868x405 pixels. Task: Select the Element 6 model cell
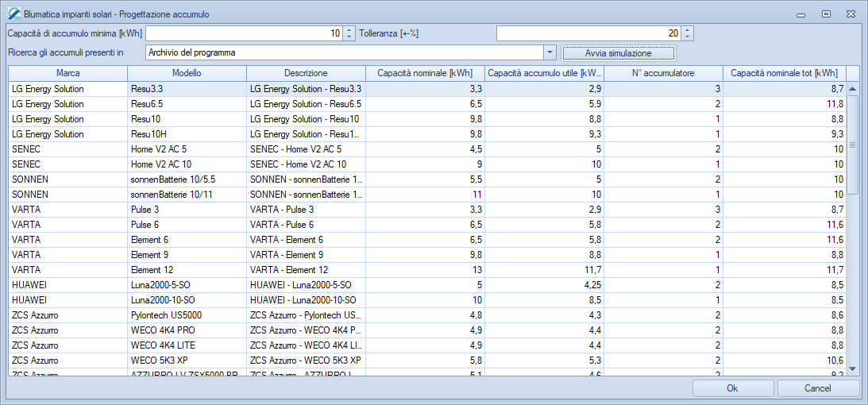click(x=187, y=240)
